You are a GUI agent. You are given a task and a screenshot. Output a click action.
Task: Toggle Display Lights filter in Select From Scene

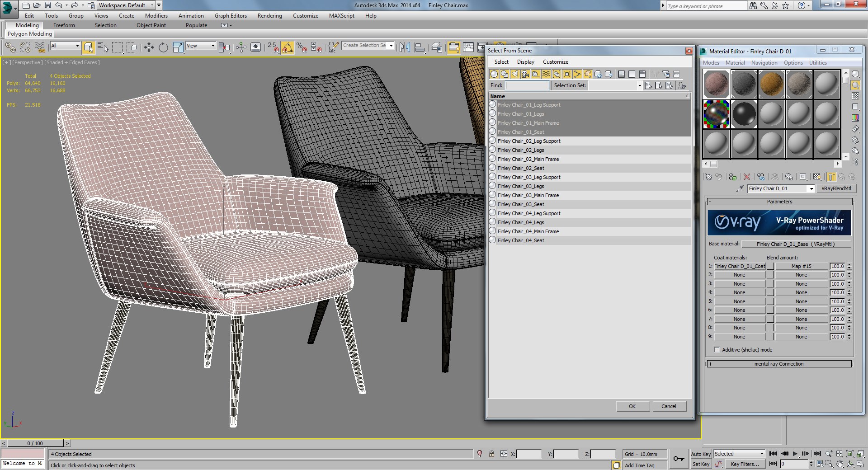[515, 74]
